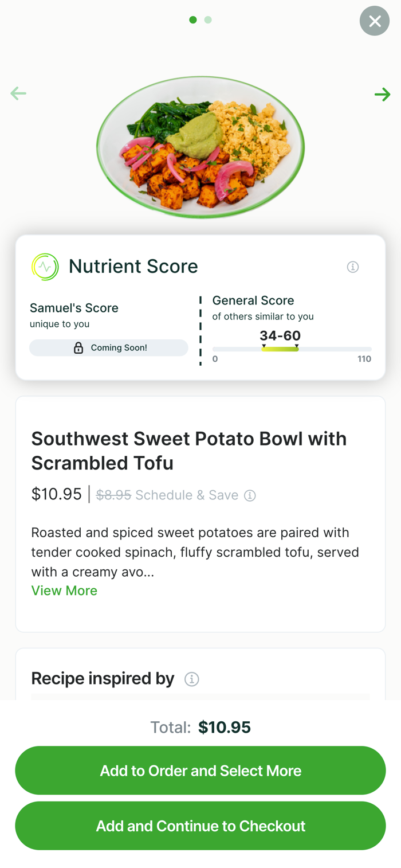Open Schedule & Save info icon

point(250,495)
